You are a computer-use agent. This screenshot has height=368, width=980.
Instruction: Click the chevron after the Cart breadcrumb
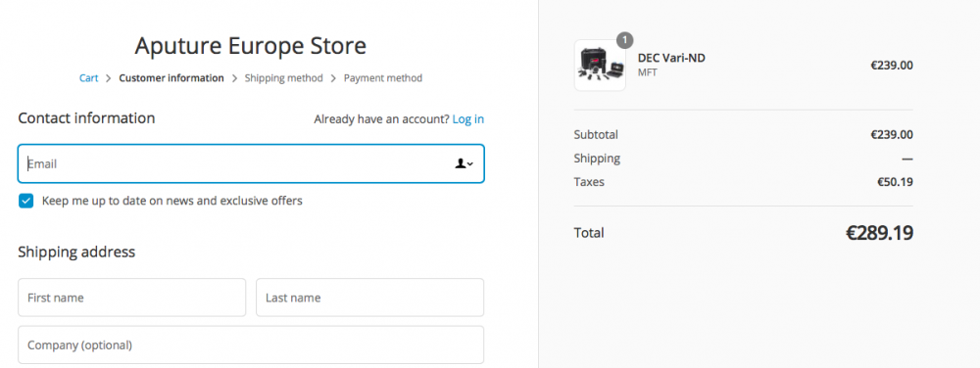tap(108, 78)
